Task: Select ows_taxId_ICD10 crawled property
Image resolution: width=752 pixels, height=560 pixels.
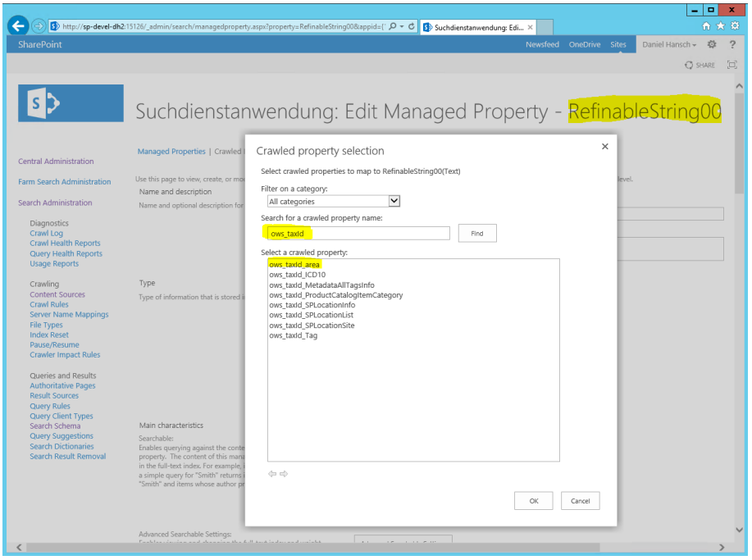Action: click(x=297, y=275)
